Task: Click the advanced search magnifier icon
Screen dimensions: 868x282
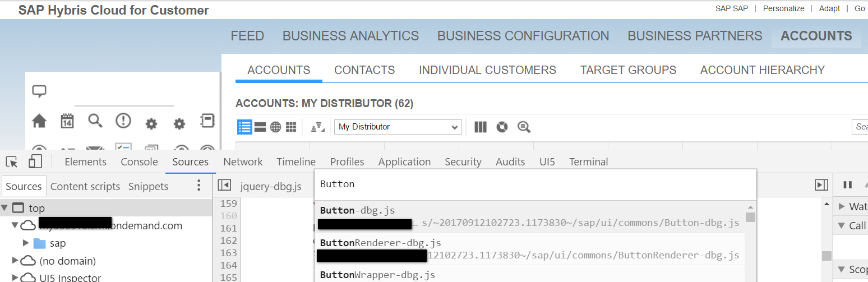Action: 524,127
